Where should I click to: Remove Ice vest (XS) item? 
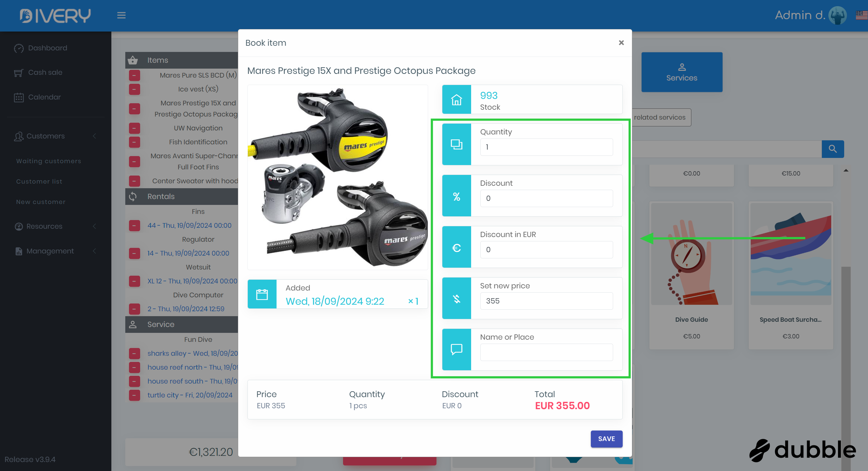pyautogui.click(x=135, y=89)
